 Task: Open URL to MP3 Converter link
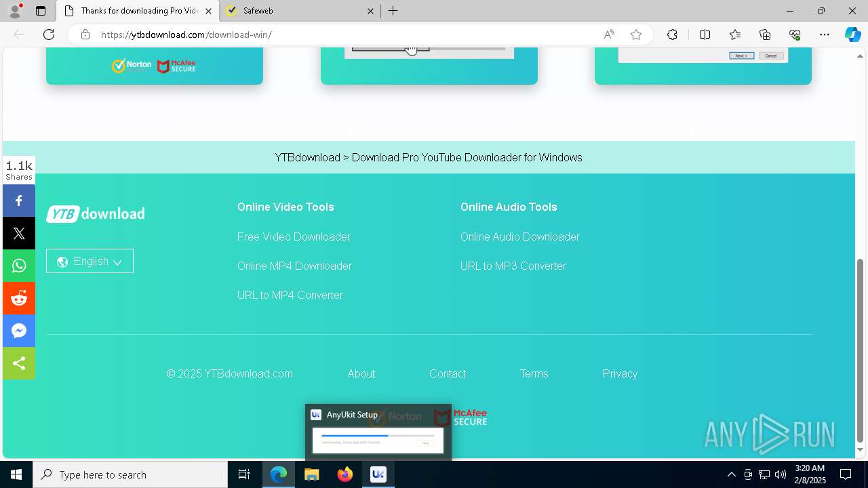pyautogui.click(x=513, y=266)
